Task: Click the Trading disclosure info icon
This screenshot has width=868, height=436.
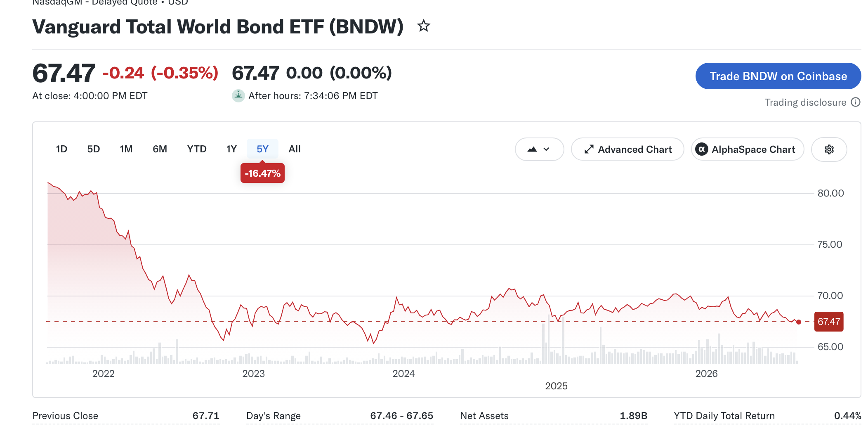Action: [x=856, y=102]
